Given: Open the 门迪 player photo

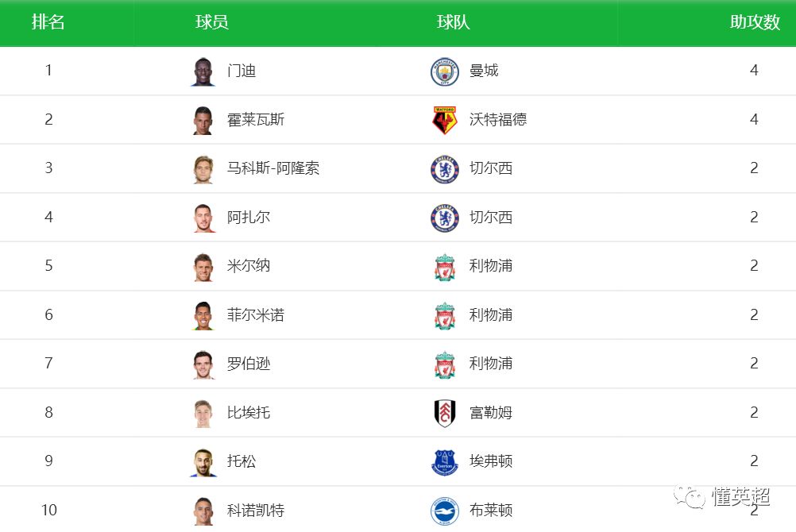Looking at the screenshot, I should point(203,71).
